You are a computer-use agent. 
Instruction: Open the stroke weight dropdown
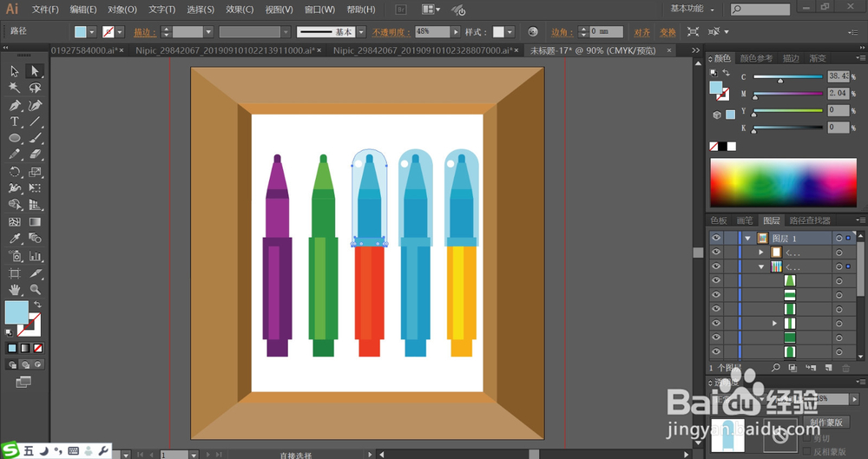coord(208,32)
